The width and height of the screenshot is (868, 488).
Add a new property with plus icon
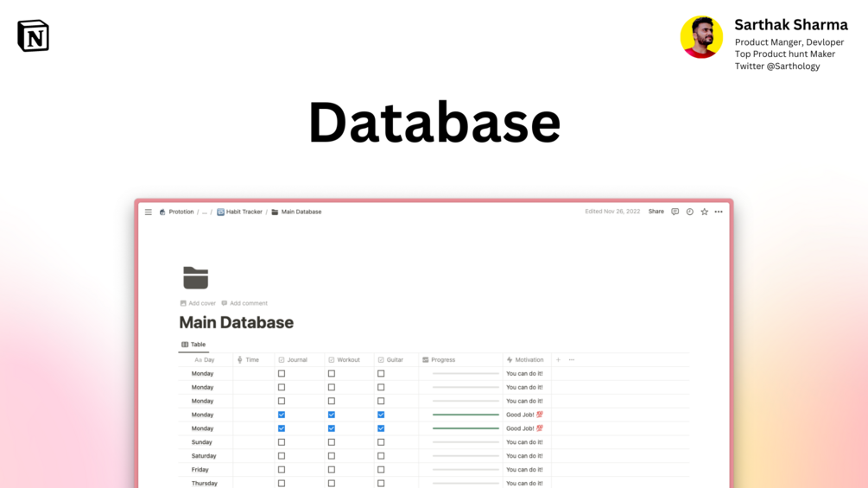pyautogui.click(x=558, y=359)
